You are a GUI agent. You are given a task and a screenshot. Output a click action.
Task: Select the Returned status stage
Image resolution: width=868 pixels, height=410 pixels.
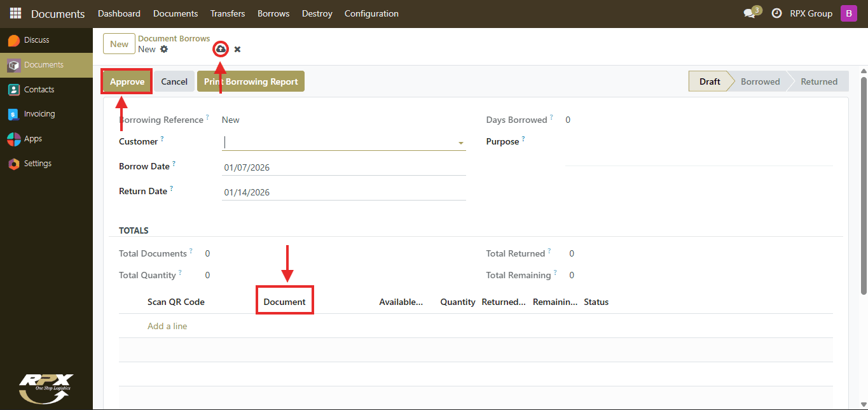point(819,81)
